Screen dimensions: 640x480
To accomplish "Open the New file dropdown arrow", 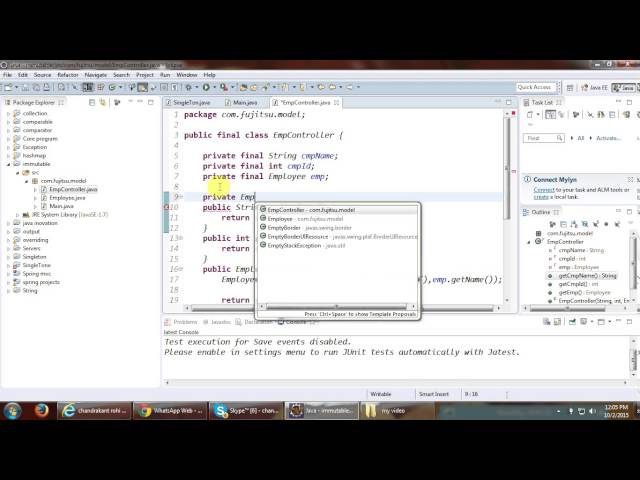I will 16,87.
